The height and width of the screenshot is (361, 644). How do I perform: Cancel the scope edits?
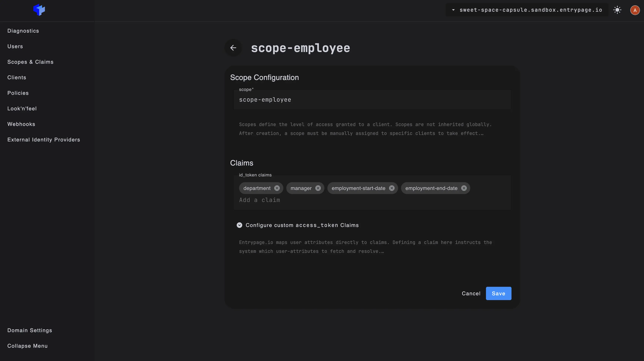pyautogui.click(x=471, y=293)
